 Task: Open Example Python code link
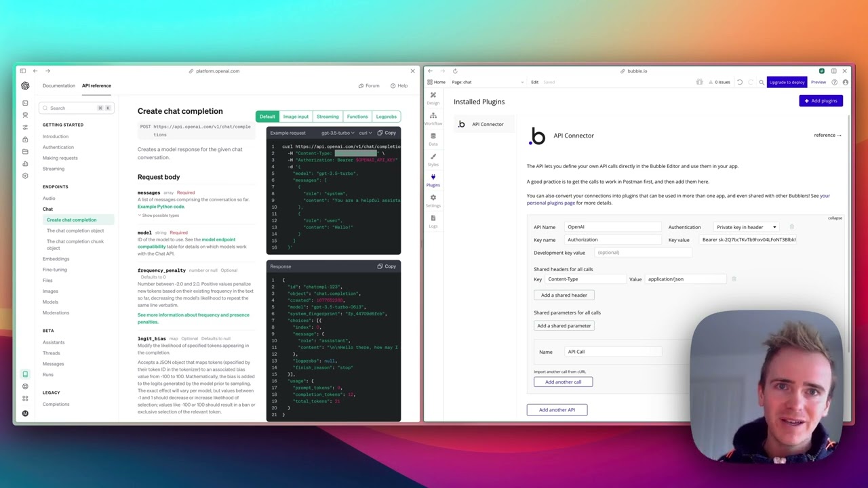click(161, 207)
